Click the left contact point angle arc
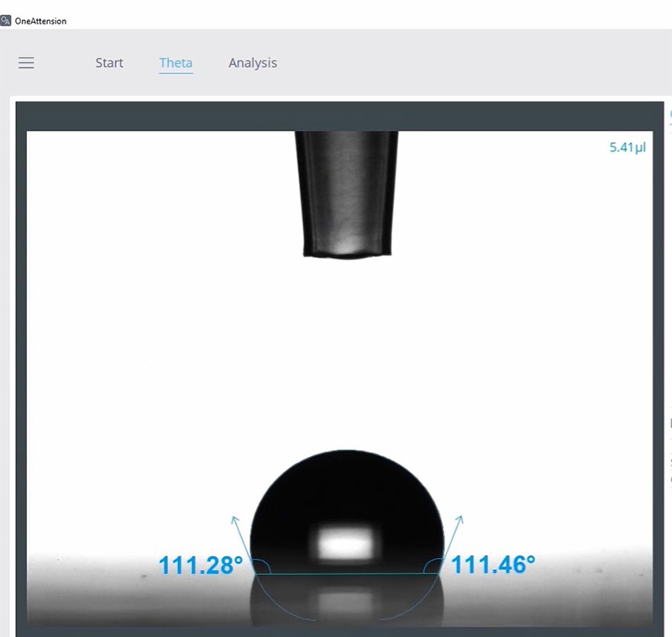Image resolution: width=672 pixels, height=637 pixels. click(x=262, y=566)
